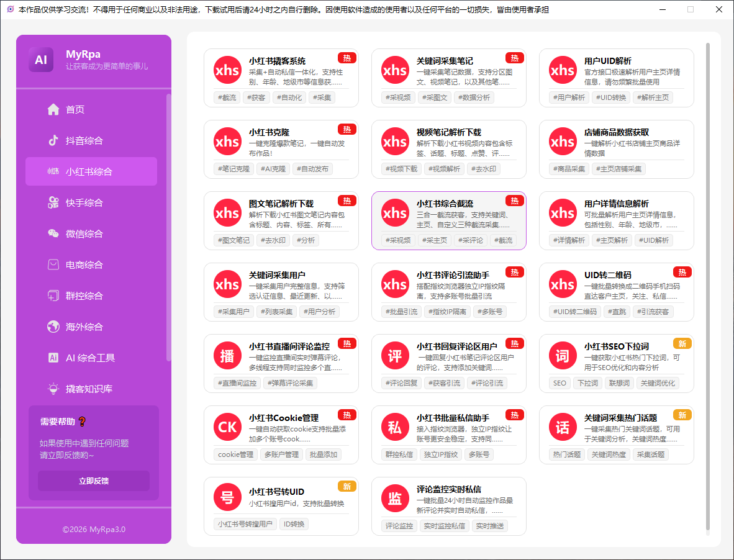734x560 pixels.
Task: Click xhs icon of 小红书克隆 card
Action: click(x=227, y=142)
